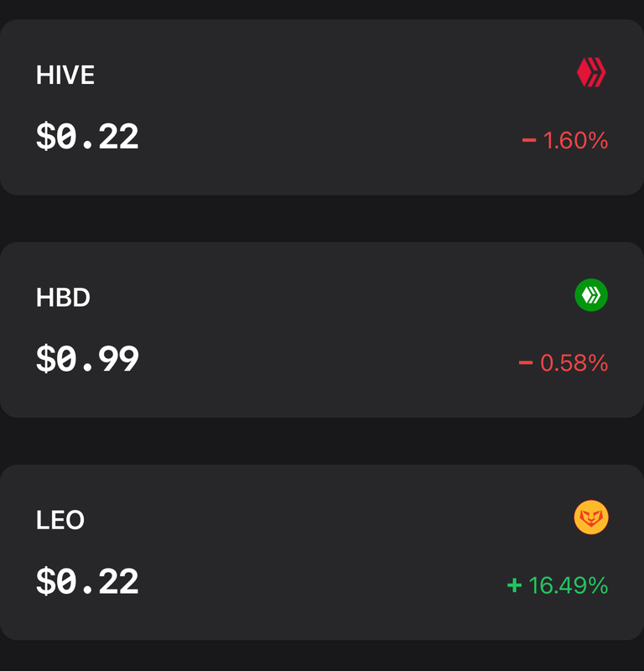The width and height of the screenshot is (644, 671).
Task: Tap the orange LEO lion icon
Action: click(x=591, y=518)
